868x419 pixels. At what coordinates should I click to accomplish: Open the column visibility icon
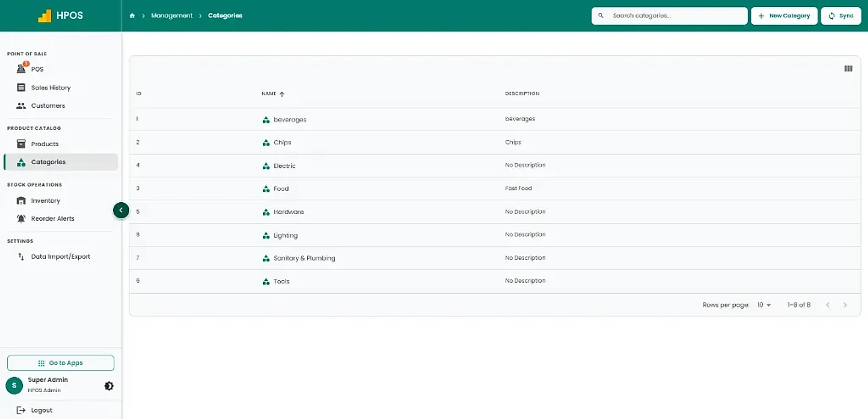click(848, 69)
